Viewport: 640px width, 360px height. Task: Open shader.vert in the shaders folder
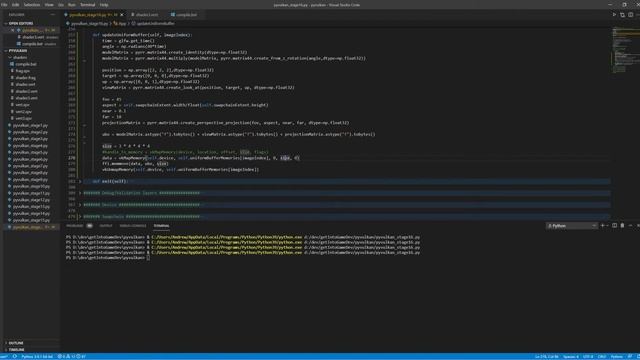(25, 84)
